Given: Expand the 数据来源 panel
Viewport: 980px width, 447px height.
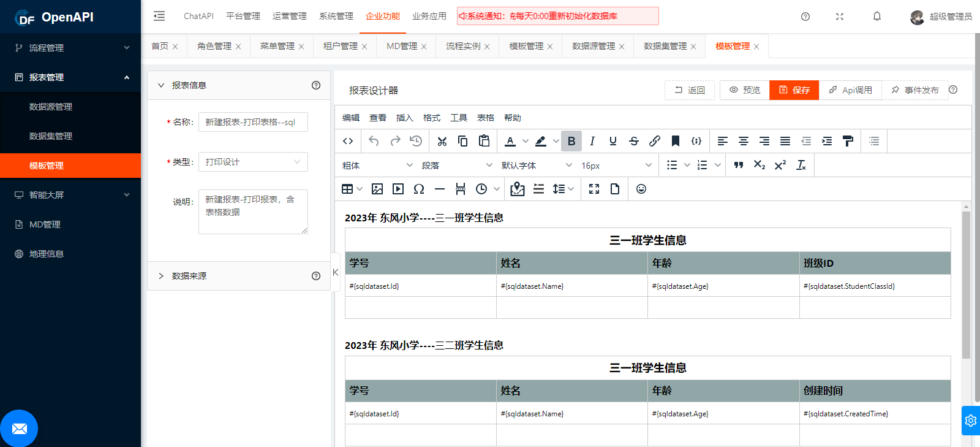Looking at the screenshot, I should pos(161,276).
